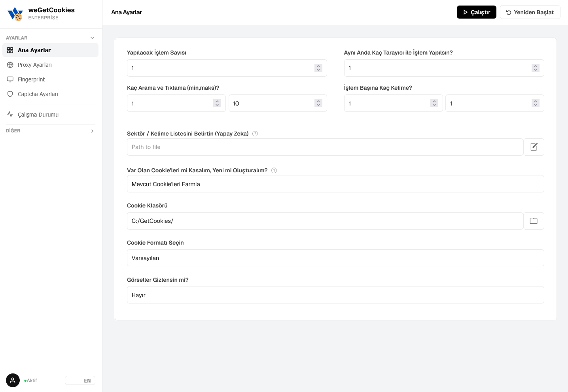Click the globe icon for Proxy Ayarları
This screenshot has width=568, height=392.
tap(10, 65)
